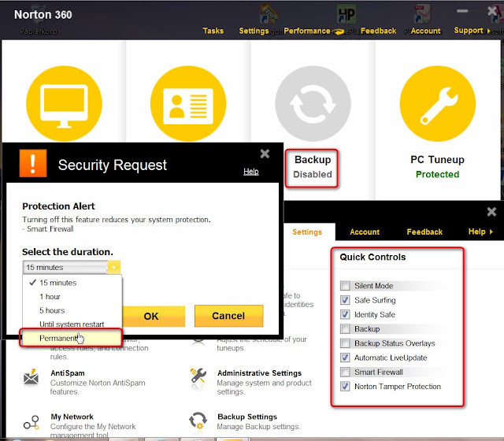Expand the duration dropdown arrow
This screenshot has height=441, width=504.
(x=113, y=268)
